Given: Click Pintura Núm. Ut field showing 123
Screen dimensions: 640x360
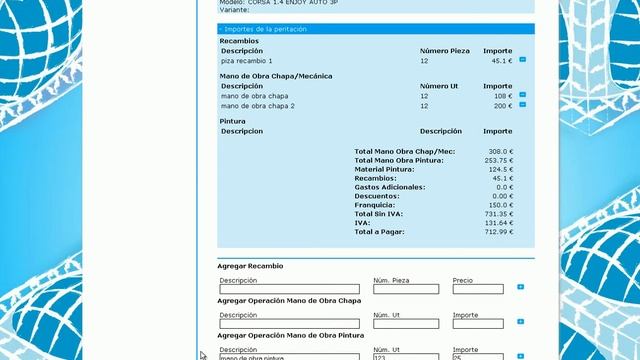Looking at the screenshot, I should coord(406,357).
